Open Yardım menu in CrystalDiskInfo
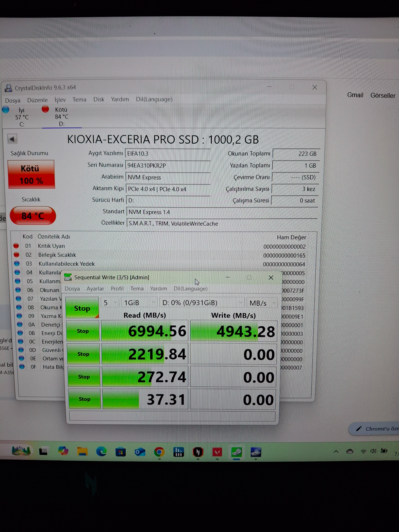Viewport: 399px width, 532px height. coord(120,99)
